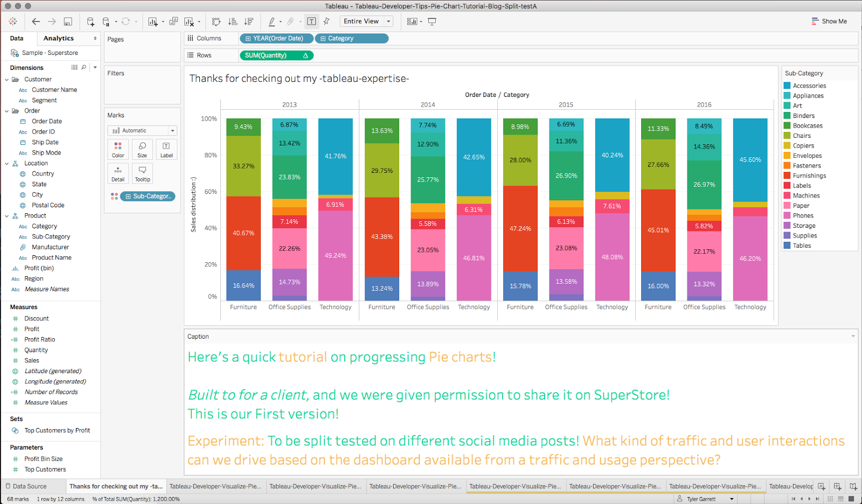The width and height of the screenshot is (862, 504).
Task: Click the Save workbook icon
Action: 68,21
